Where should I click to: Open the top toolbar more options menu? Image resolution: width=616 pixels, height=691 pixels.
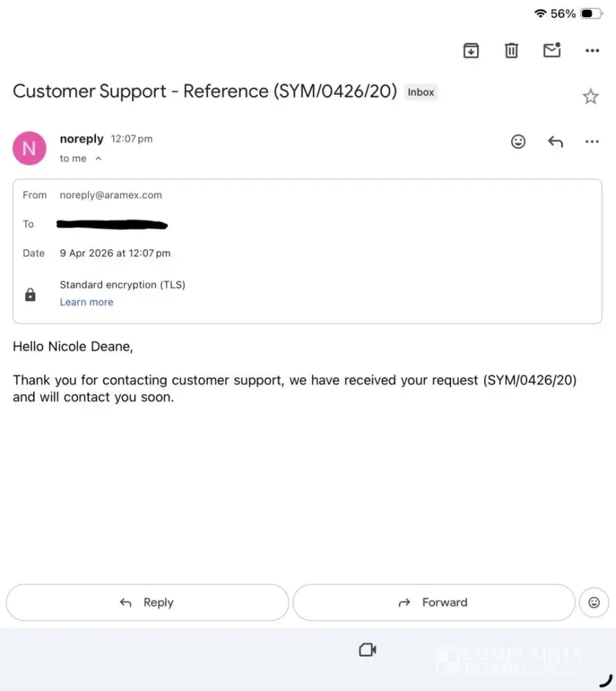(x=592, y=50)
